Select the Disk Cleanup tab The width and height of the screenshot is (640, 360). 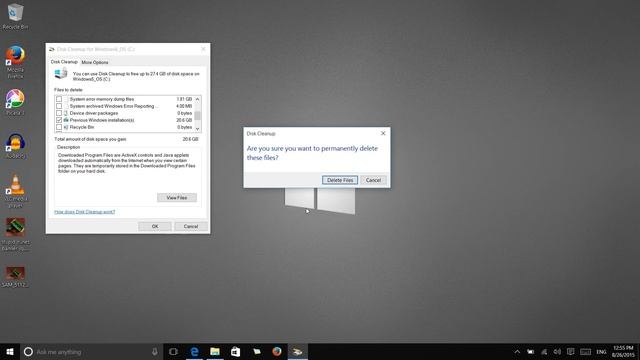pyautogui.click(x=64, y=62)
